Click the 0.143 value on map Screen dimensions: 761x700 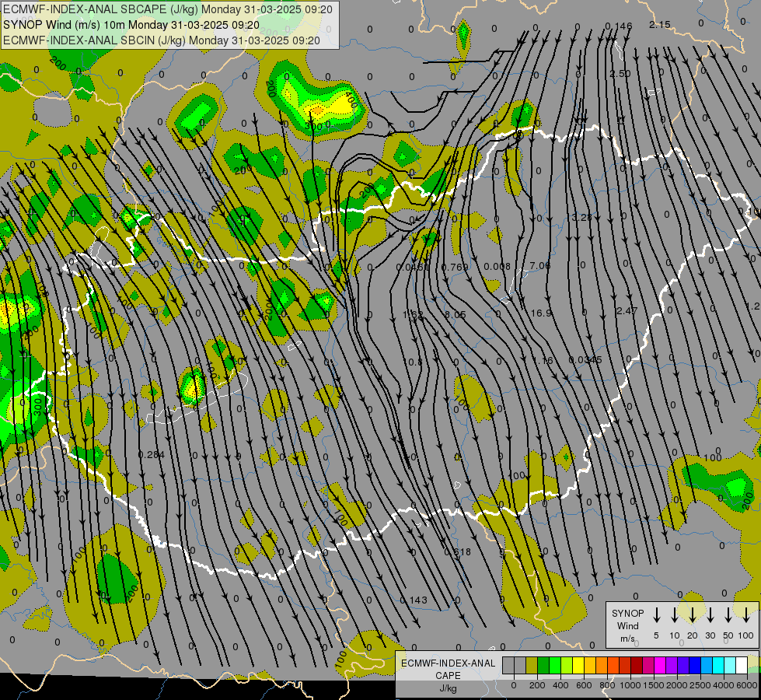[x=414, y=600]
